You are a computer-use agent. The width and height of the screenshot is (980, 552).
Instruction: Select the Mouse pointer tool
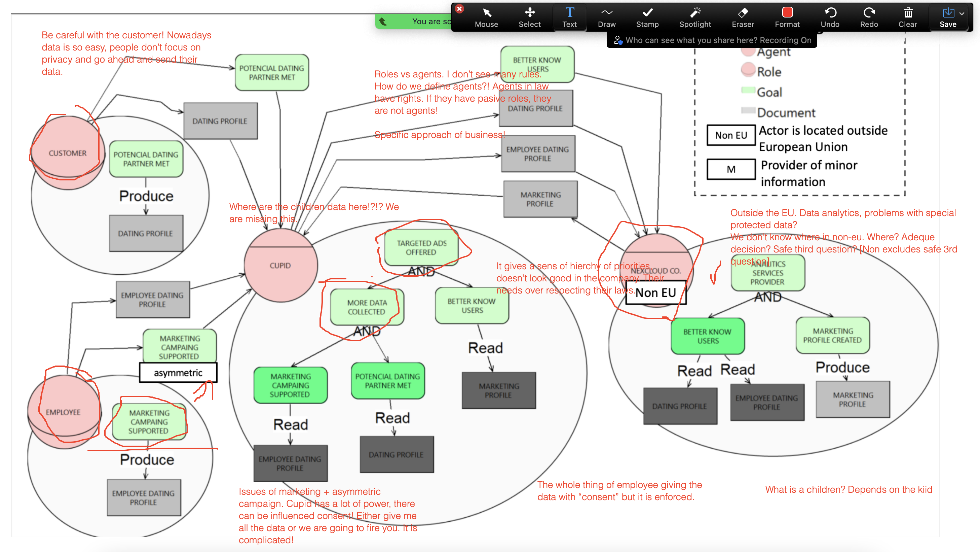(x=486, y=17)
